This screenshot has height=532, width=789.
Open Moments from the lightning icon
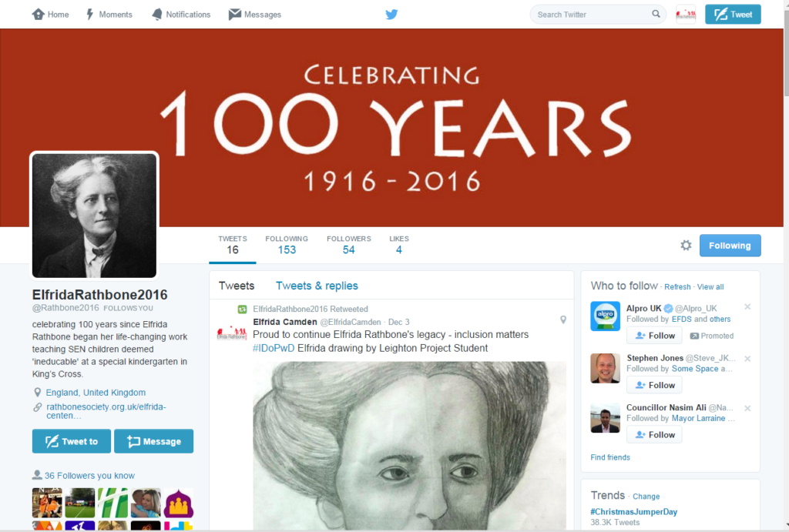pos(109,14)
